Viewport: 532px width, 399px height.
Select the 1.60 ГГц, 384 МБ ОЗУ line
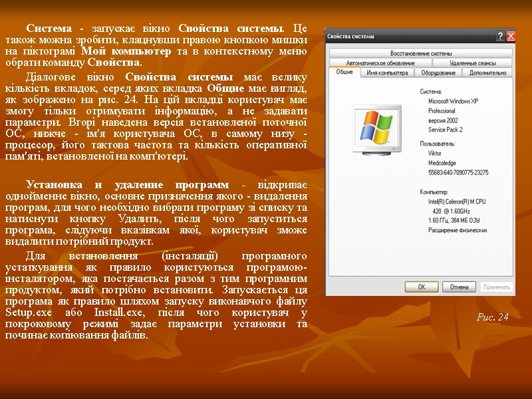[454, 221]
